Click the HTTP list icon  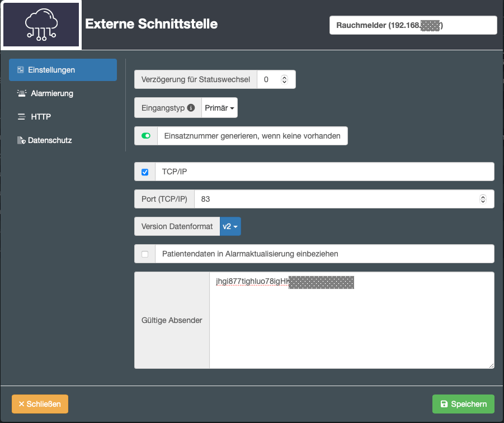point(21,117)
